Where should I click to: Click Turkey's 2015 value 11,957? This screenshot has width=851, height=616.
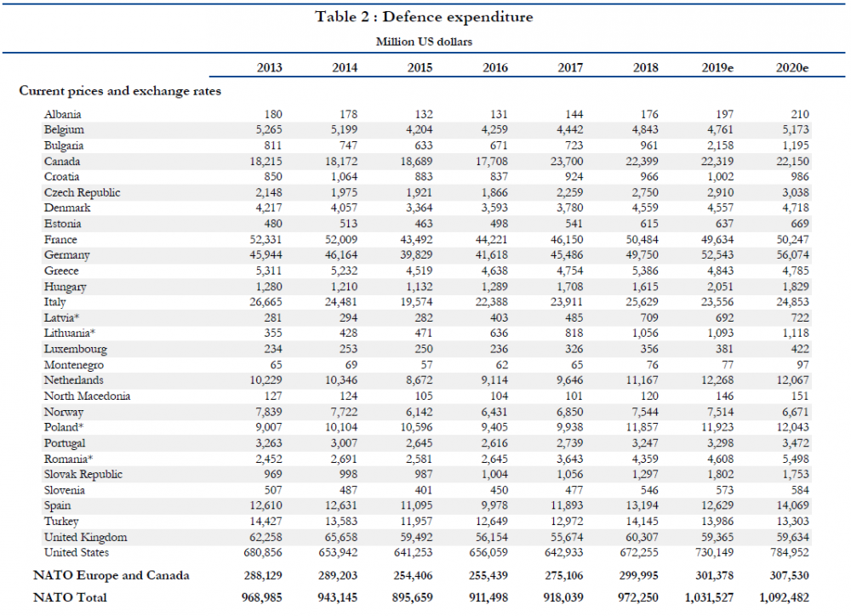(415, 522)
